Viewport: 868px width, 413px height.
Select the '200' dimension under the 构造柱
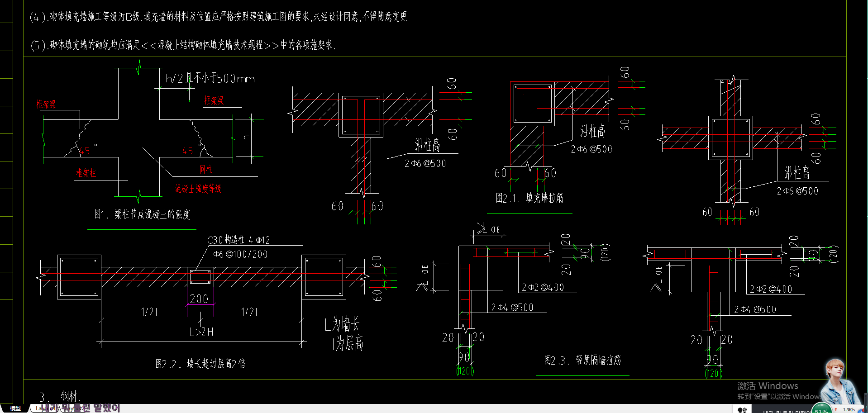coord(199,299)
